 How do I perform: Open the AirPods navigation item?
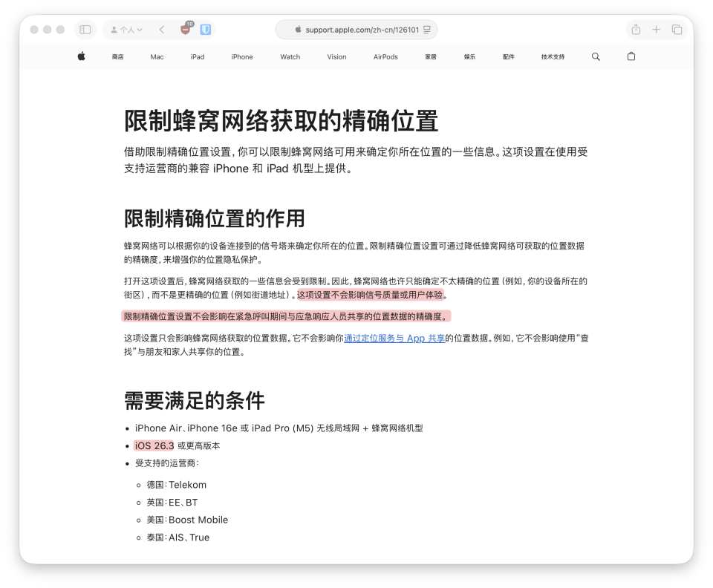coord(385,57)
